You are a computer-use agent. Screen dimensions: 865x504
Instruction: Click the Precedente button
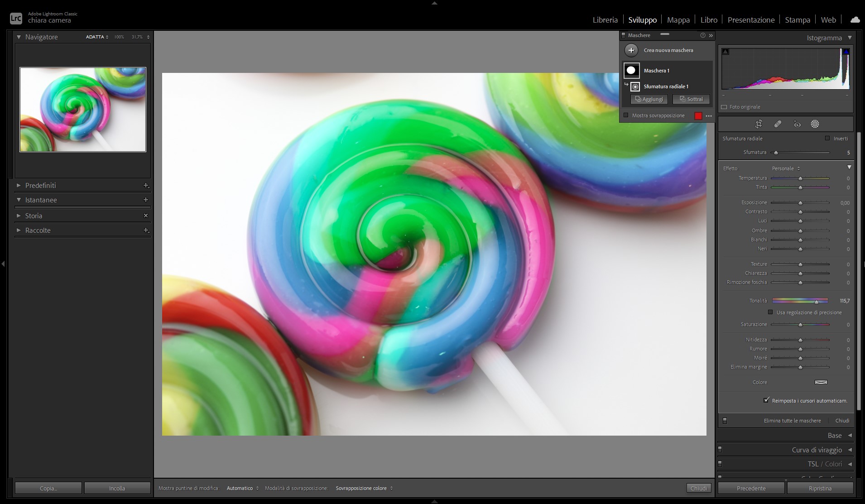tap(751, 488)
